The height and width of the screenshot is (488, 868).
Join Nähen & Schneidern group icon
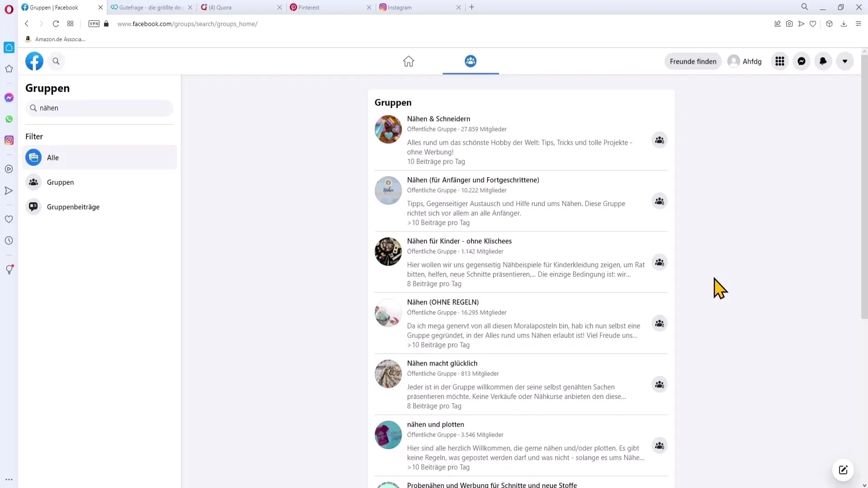tap(660, 140)
